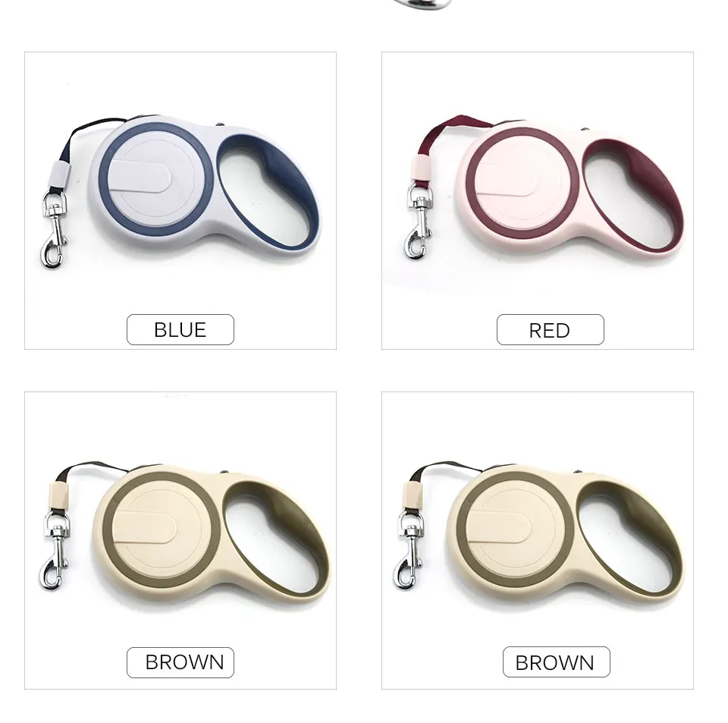
Task: Click the BLUE color label button
Action: 180,330
